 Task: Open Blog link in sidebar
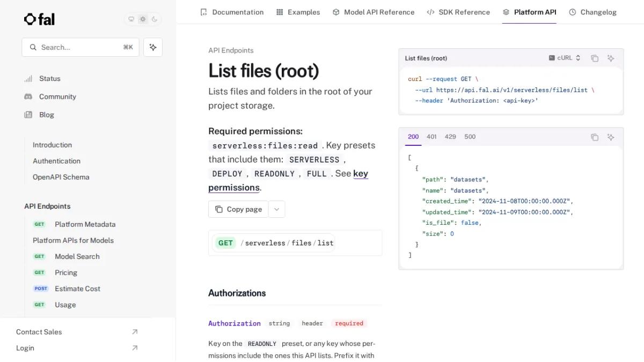[47, 115]
